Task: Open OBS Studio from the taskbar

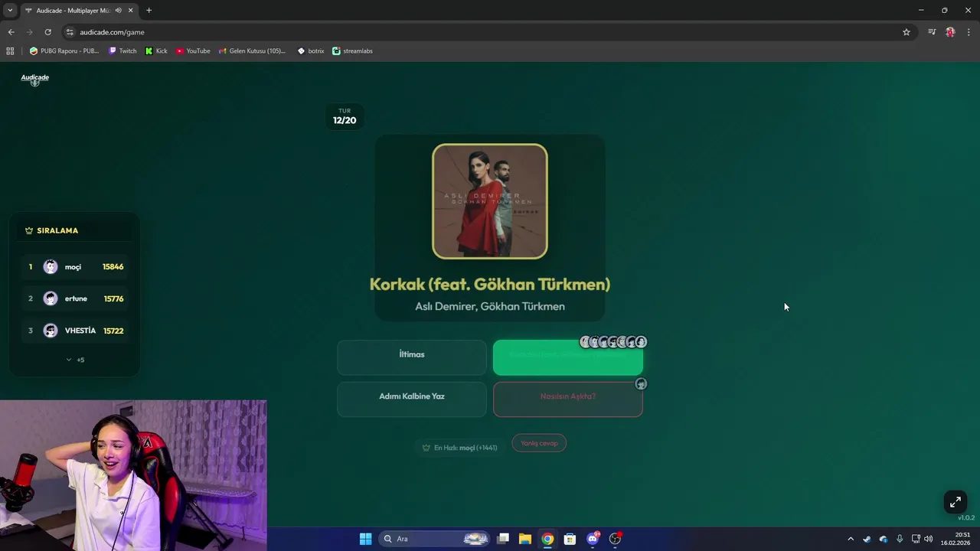Action: (615, 539)
